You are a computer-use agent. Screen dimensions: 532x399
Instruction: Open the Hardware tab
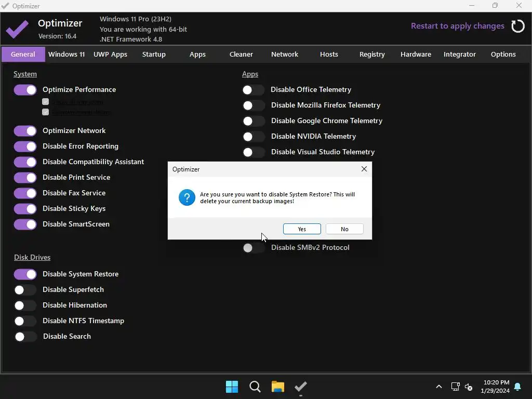click(x=416, y=54)
